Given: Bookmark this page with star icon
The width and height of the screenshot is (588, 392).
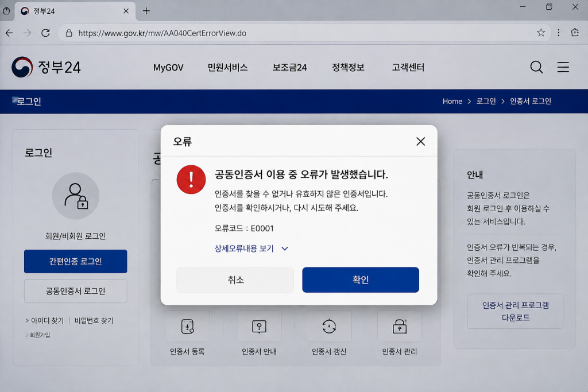Looking at the screenshot, I should tap(541, 33).
